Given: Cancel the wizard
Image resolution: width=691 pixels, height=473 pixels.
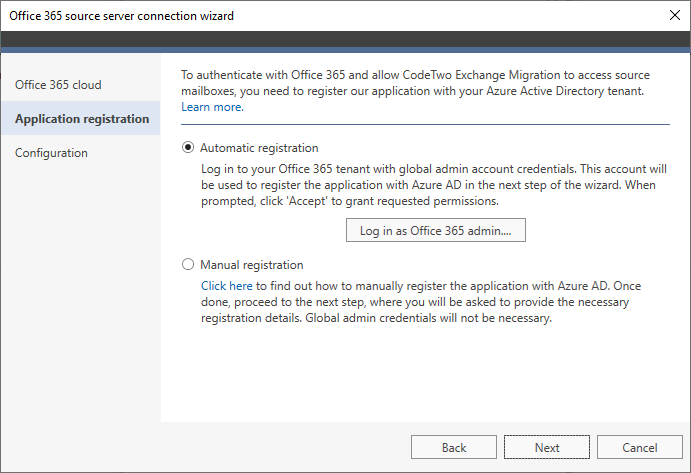Looking at the screenshot, I should (639, 447).
